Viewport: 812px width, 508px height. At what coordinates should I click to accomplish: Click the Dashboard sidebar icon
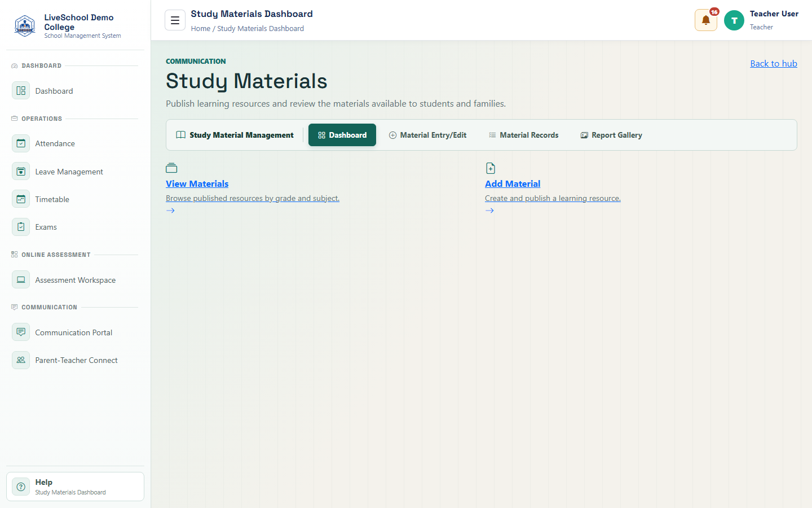point(21,90)
